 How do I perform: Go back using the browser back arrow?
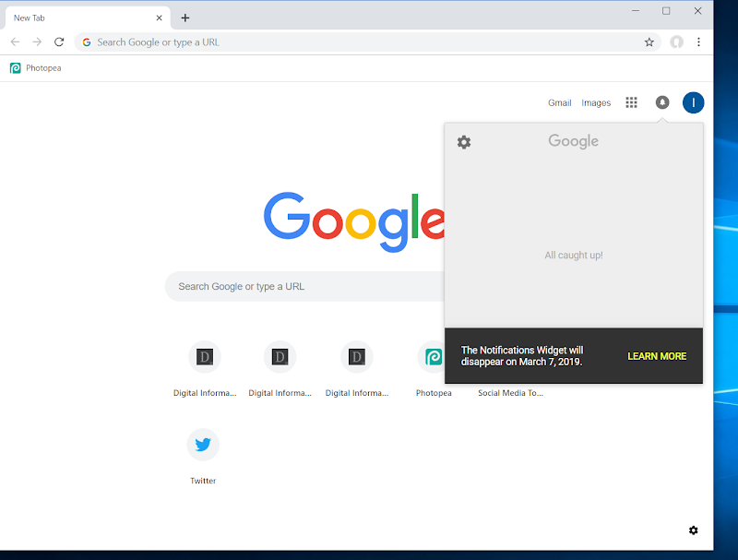pos(15,42)
